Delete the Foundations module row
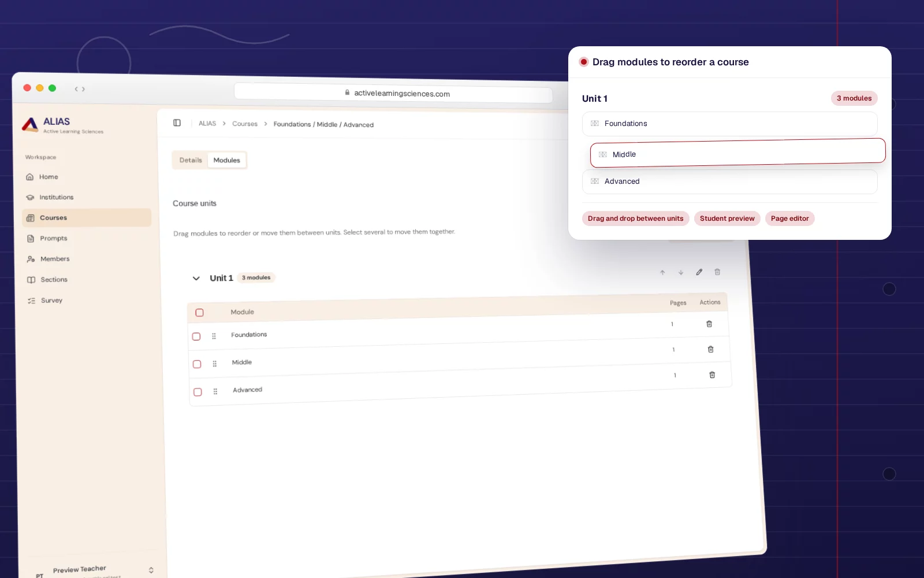924x578 pixels. 709,324
